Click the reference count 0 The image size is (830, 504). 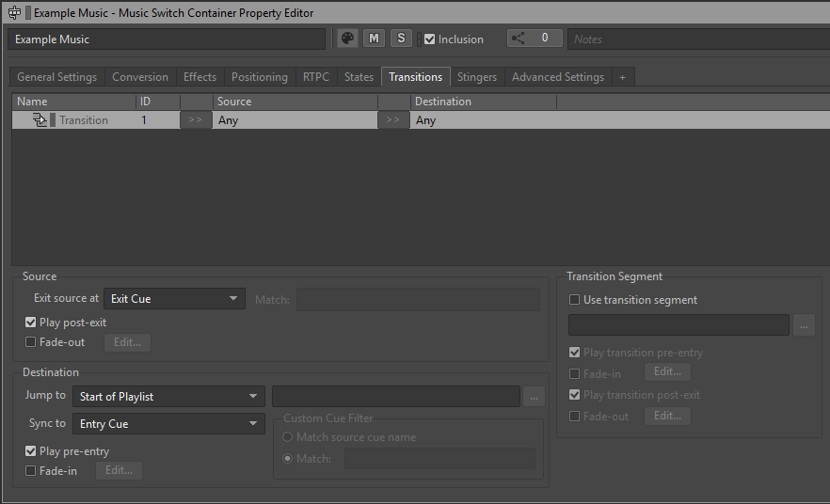coord(545,38)
